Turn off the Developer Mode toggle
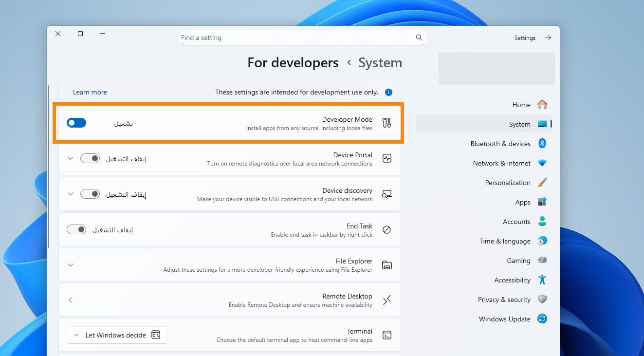This screenshot has height=356, width=644. (76, 123)
